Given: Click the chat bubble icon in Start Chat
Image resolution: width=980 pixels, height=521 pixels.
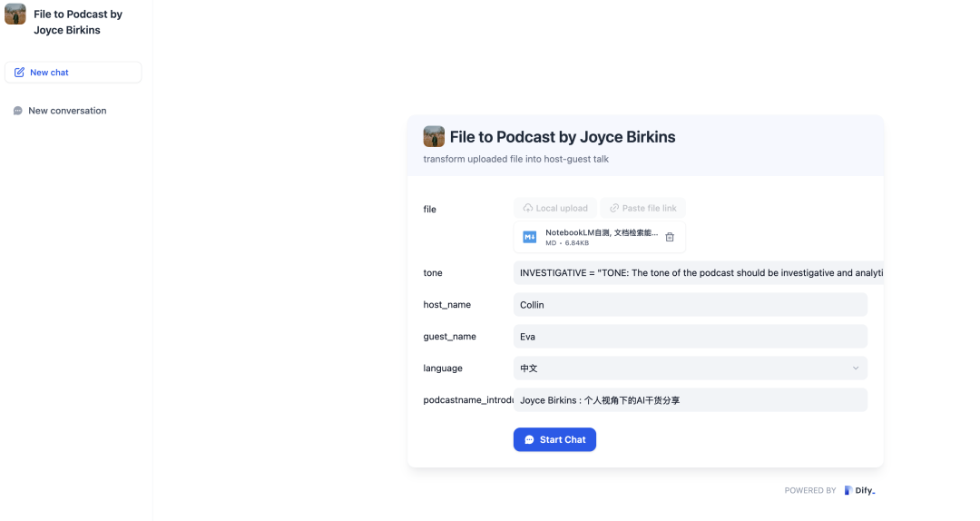Looking at the screenshot, I should click(x=529, y=439).
